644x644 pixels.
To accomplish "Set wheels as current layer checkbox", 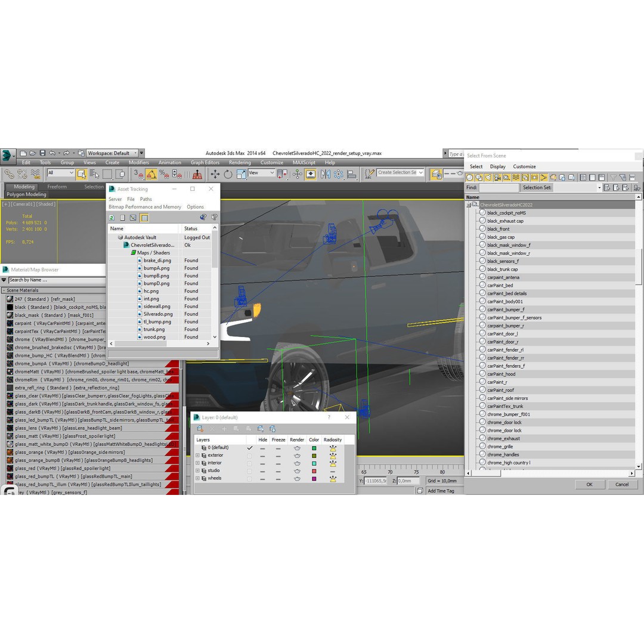I will click(x=249, y=479).
